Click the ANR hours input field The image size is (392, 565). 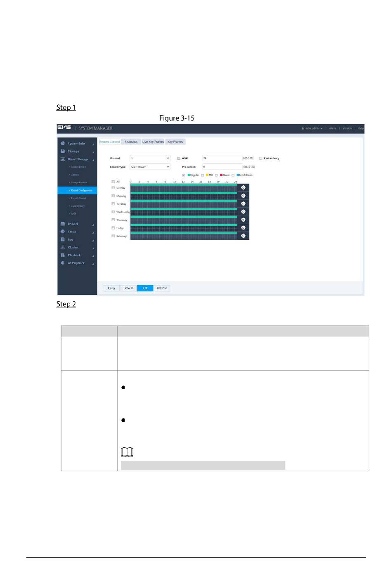pyautogui.click(x=222, y=158)
